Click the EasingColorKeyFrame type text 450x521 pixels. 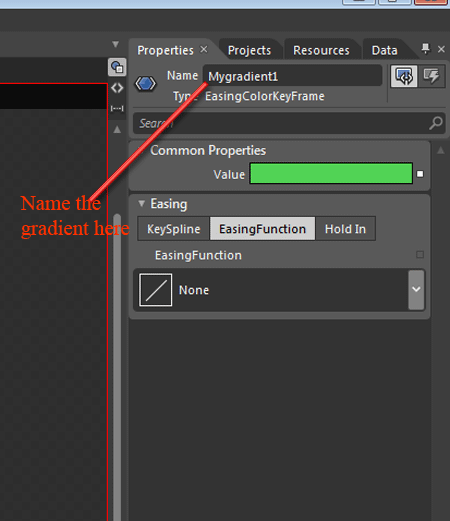tap(265, 96)
